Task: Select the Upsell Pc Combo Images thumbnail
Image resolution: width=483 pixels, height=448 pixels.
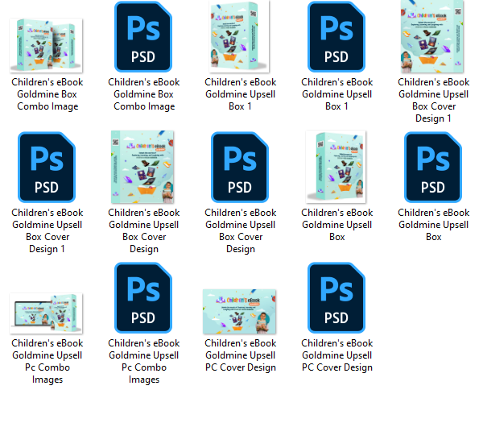Action: pos(46,313)
